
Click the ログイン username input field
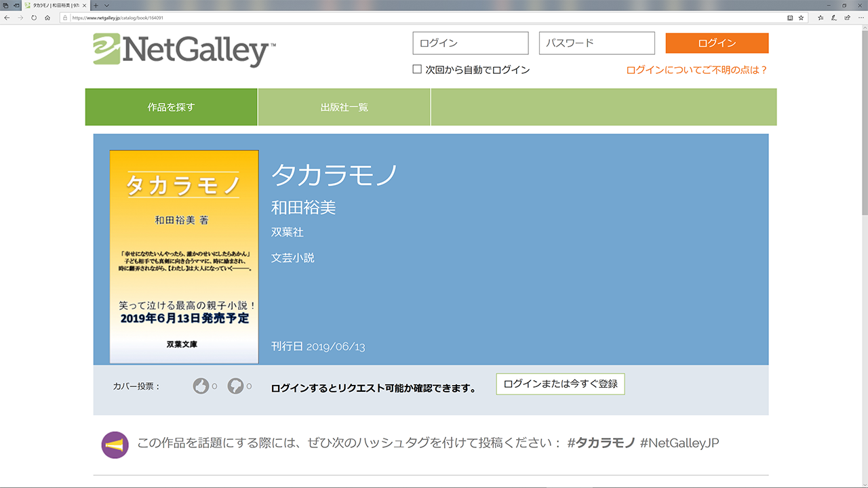(471, 43)
